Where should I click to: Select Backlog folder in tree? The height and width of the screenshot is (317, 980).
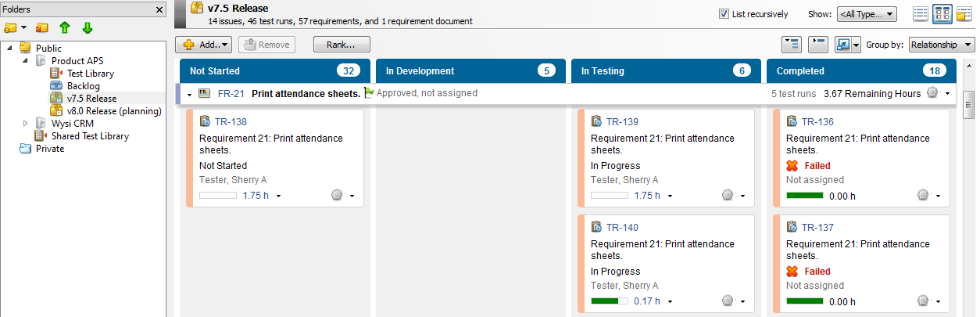coord(83,86)
